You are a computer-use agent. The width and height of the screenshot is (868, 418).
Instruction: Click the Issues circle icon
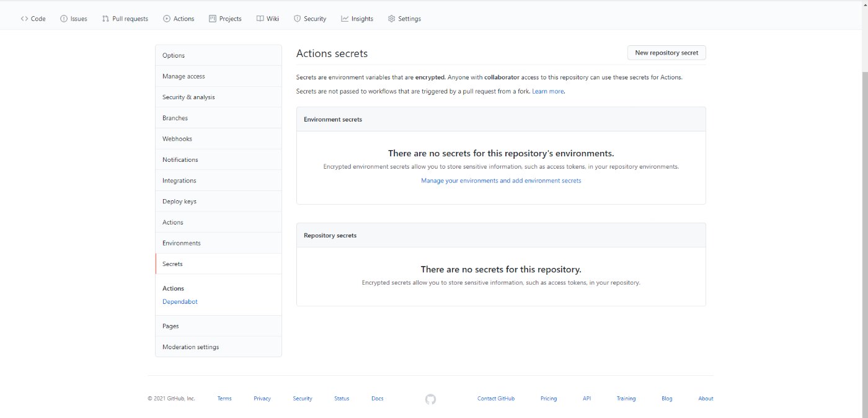[x=64, y=19]
